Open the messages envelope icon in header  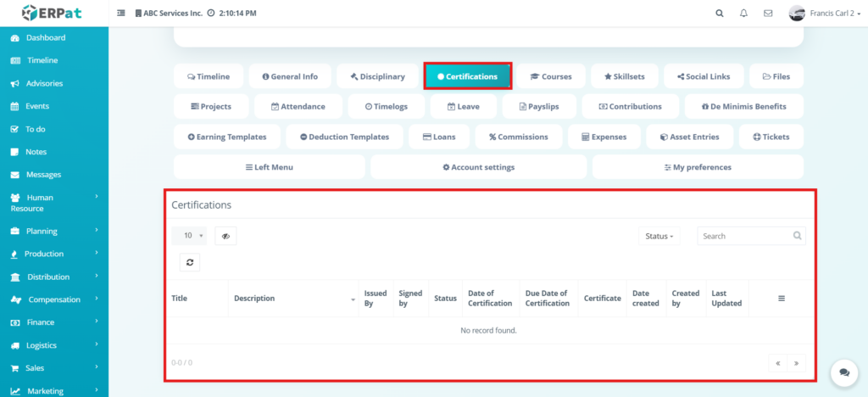pos(768,14)
